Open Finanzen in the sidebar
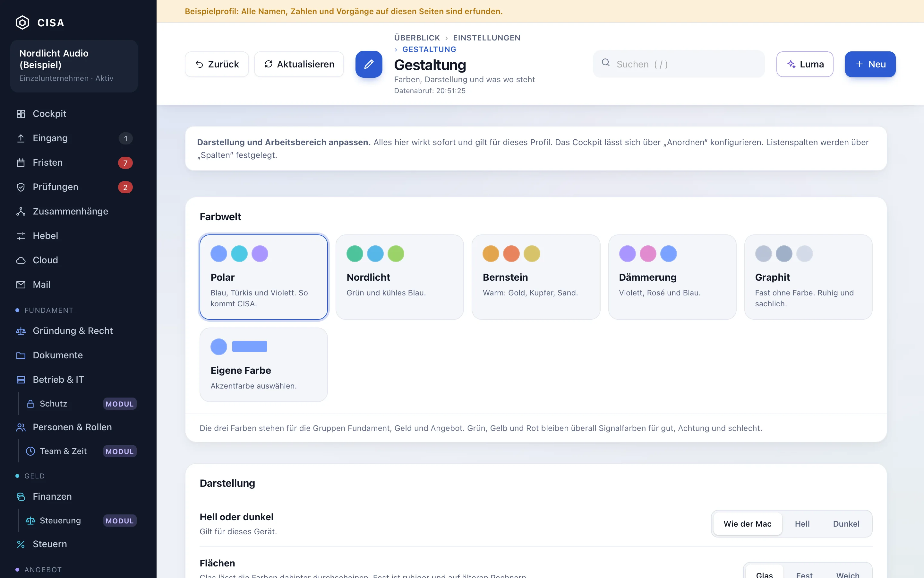Screen dimensions: 924x578 [74, 496]
